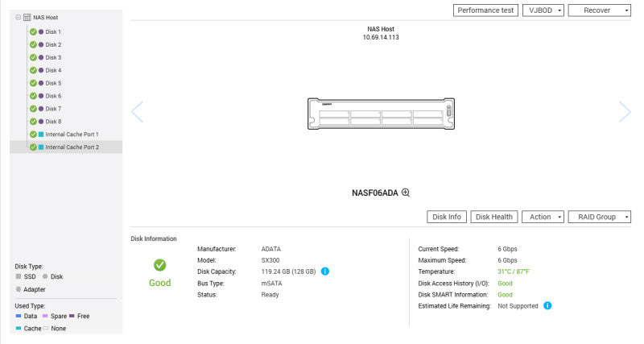Open the RAID Group dropdown

(x=599, y=217)
